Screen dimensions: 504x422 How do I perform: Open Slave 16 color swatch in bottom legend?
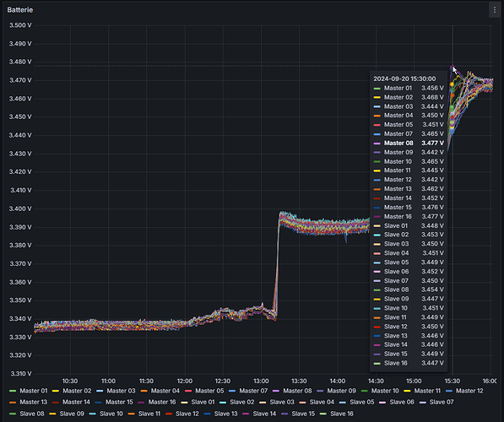click(323, 414)
